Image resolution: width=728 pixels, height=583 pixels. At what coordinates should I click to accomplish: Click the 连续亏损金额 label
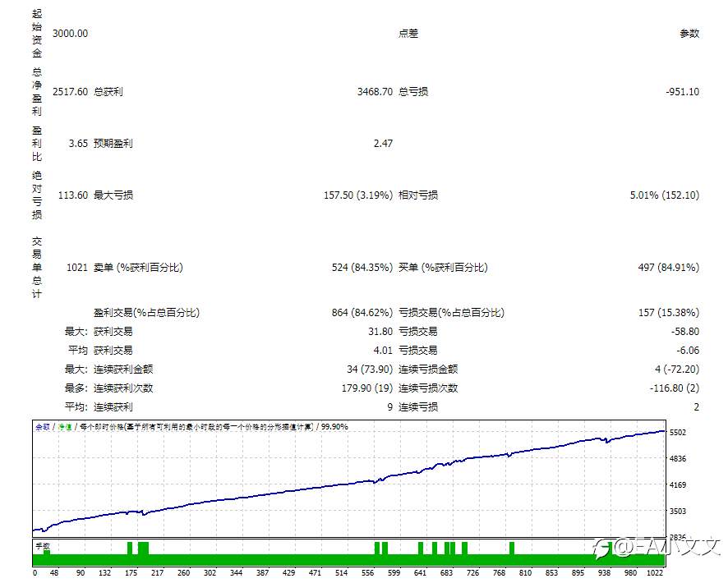428,370
